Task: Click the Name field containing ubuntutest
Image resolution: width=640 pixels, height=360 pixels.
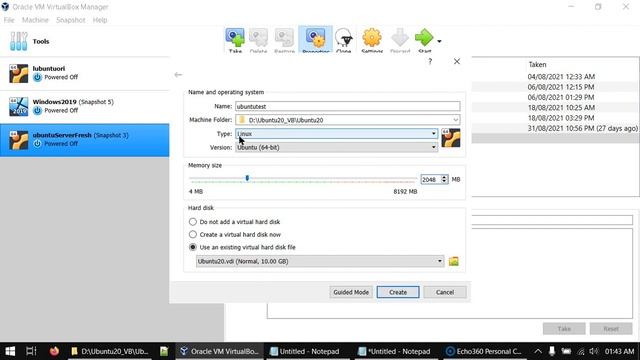Action: [348, 106]
